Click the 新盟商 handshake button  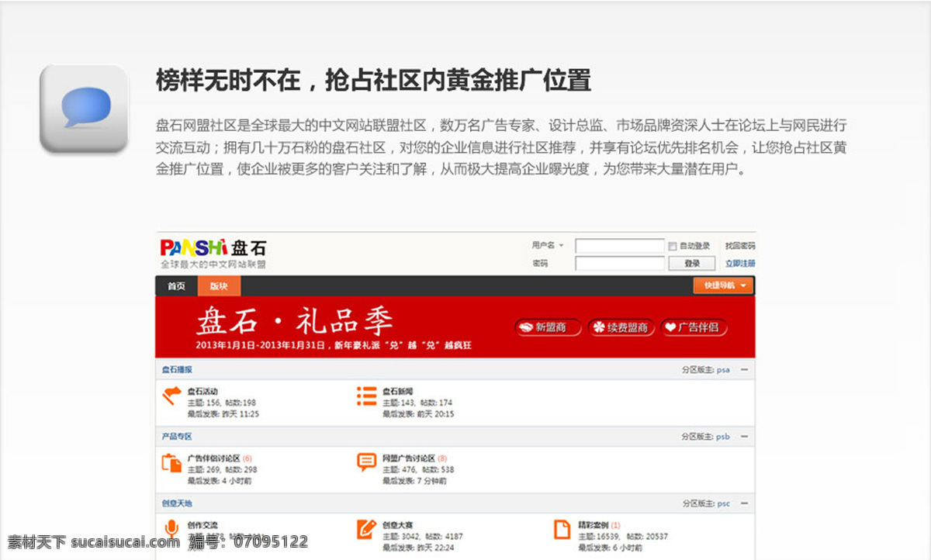(549, 327)
